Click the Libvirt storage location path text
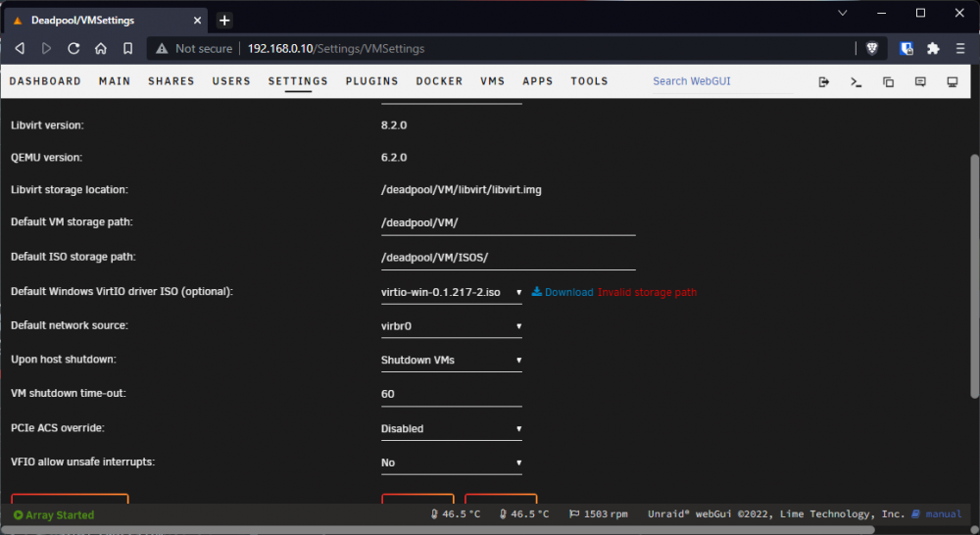This screenshot has width=980, height=535. [x=462, y=189]
